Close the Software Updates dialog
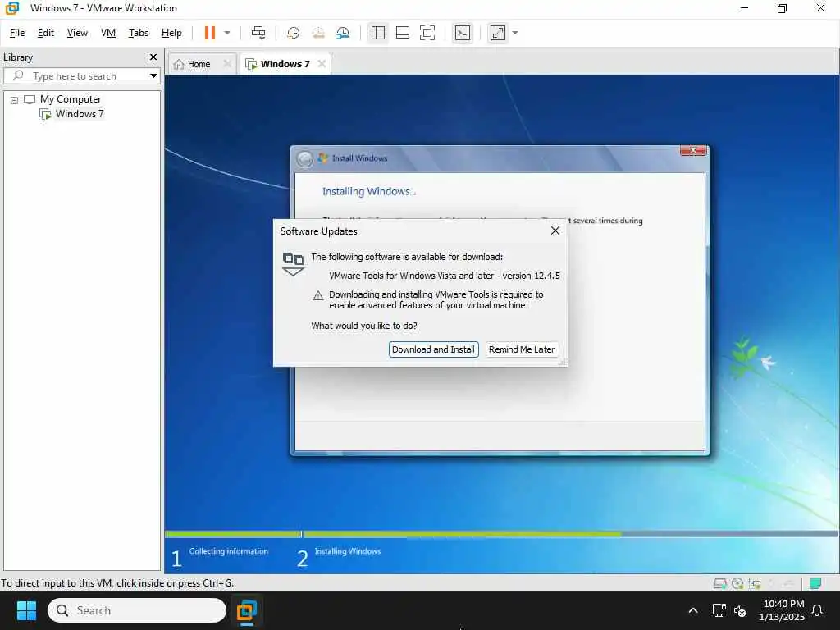840x630 pixels. 555,231
